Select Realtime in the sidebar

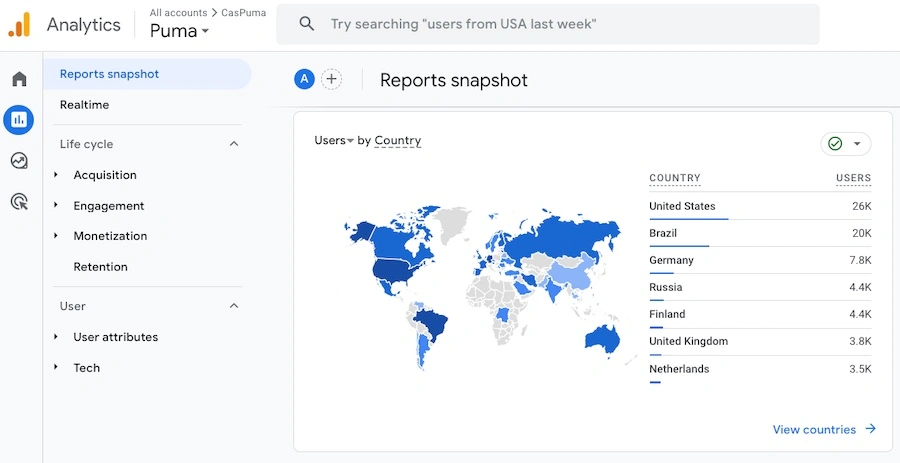(84, 105)
